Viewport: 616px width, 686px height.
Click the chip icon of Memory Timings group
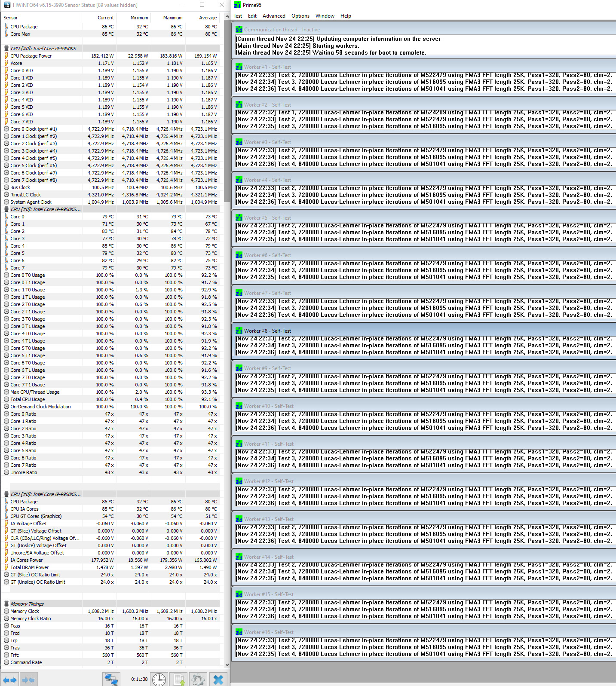[6, 604]
